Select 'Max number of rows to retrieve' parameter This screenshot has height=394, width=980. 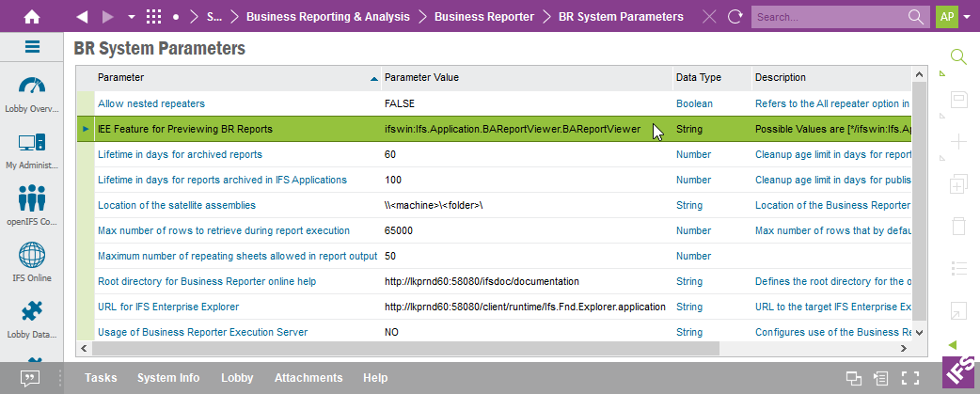[x=224, y=230]
